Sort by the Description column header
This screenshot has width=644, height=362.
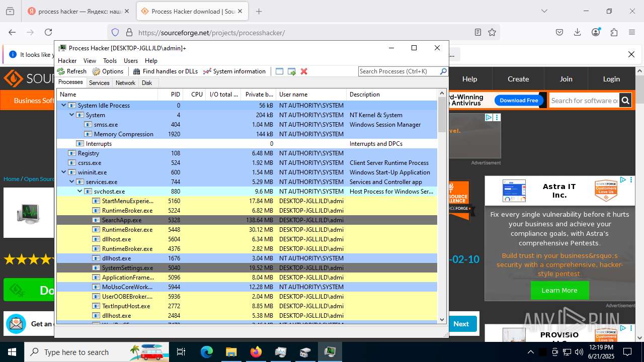click(392, 95)
